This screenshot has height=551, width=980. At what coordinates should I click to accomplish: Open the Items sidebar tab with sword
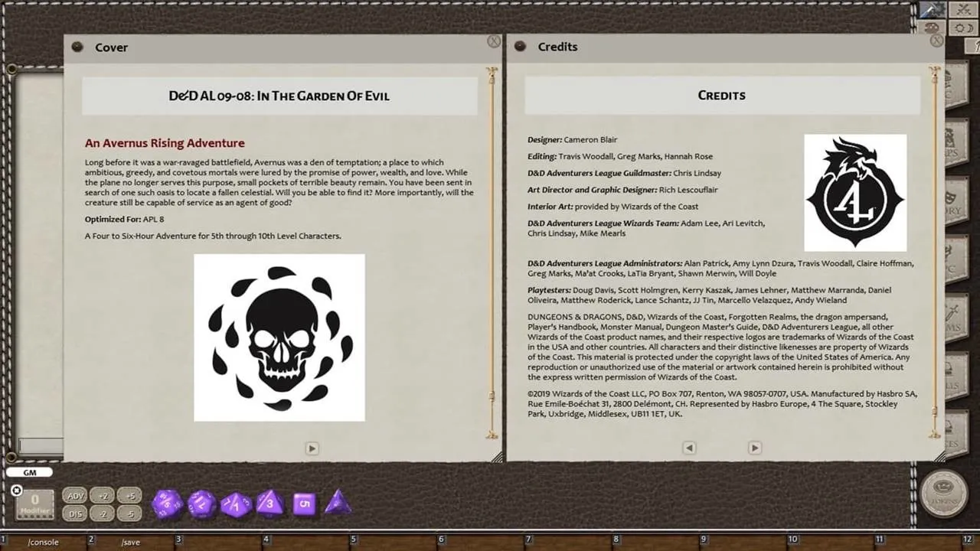(957, 318)
